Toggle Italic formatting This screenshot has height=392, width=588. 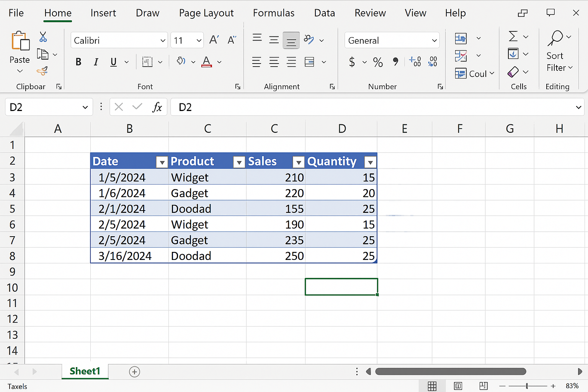96,62
